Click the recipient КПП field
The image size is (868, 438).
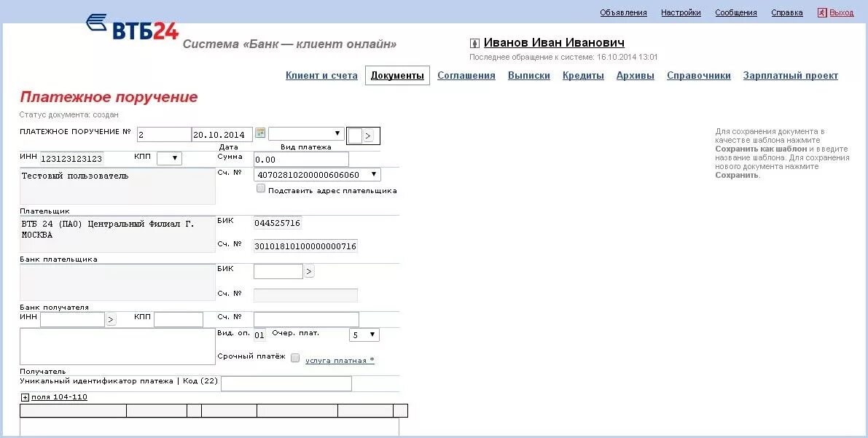[x=179, y=319]
